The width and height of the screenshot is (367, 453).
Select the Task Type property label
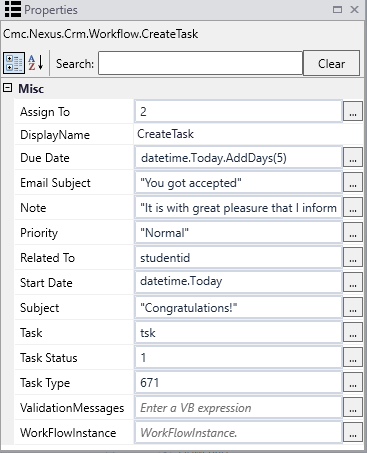45,383
